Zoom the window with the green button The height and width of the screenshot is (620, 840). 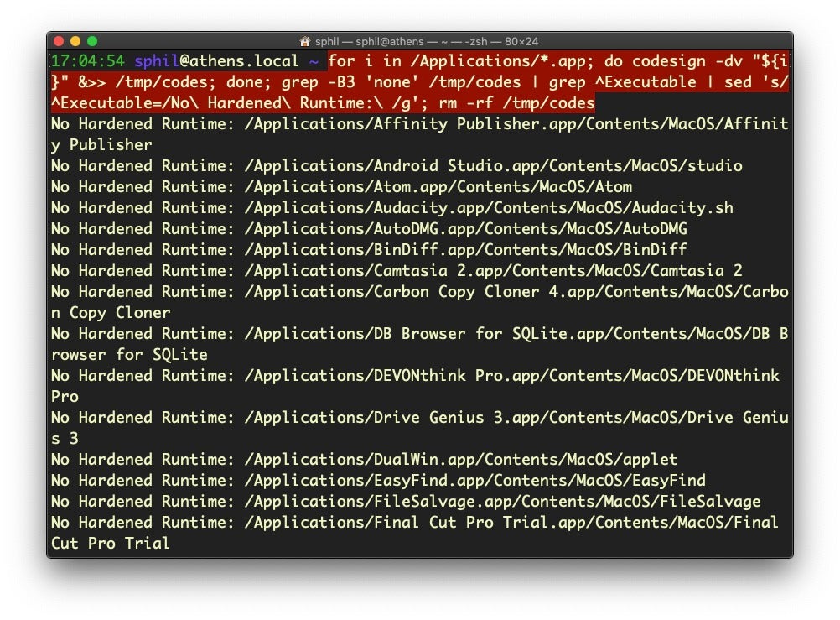coord(92,41)
